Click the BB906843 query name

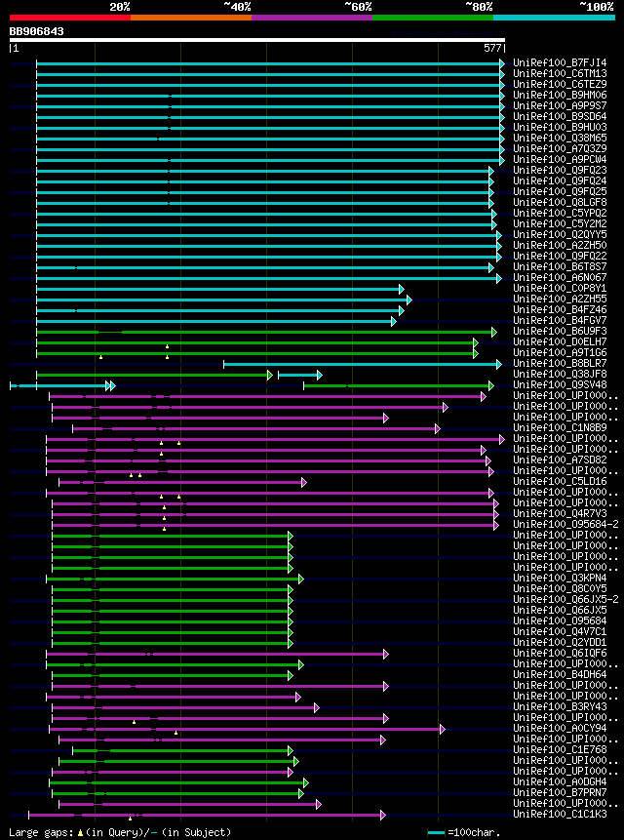(x=36, y=31)
